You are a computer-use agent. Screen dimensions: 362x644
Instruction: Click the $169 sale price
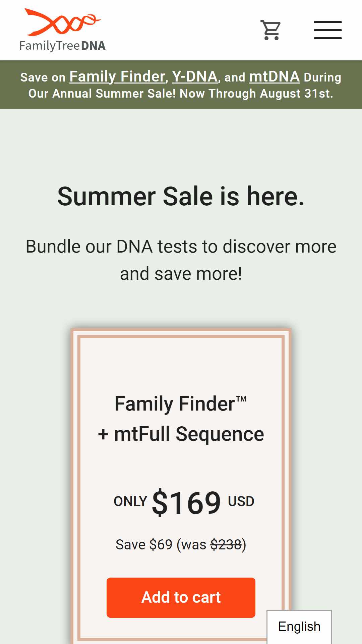[186, 502]
